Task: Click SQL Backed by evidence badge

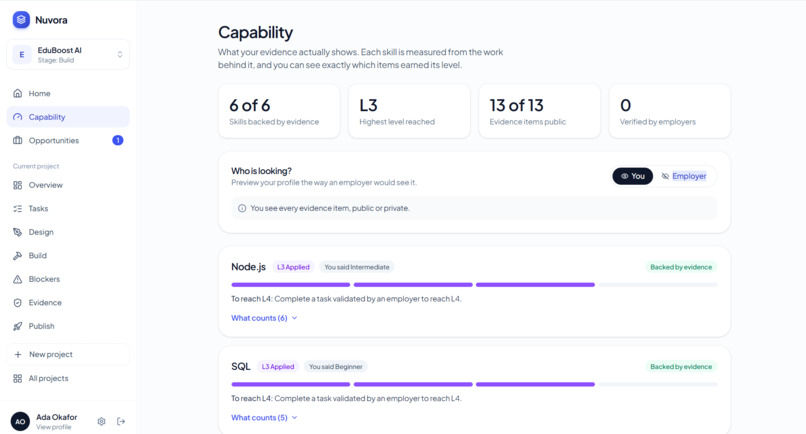Action: coord(681,367)
